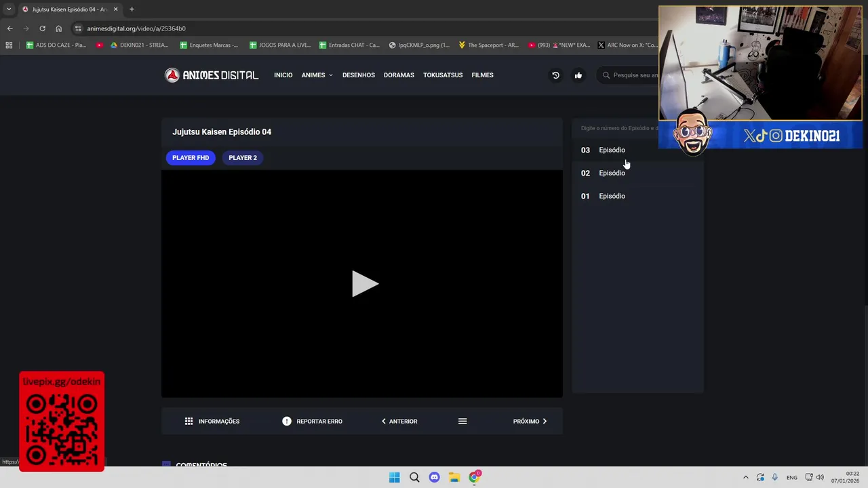Click the volume tray icon

(x=820, y=477)
